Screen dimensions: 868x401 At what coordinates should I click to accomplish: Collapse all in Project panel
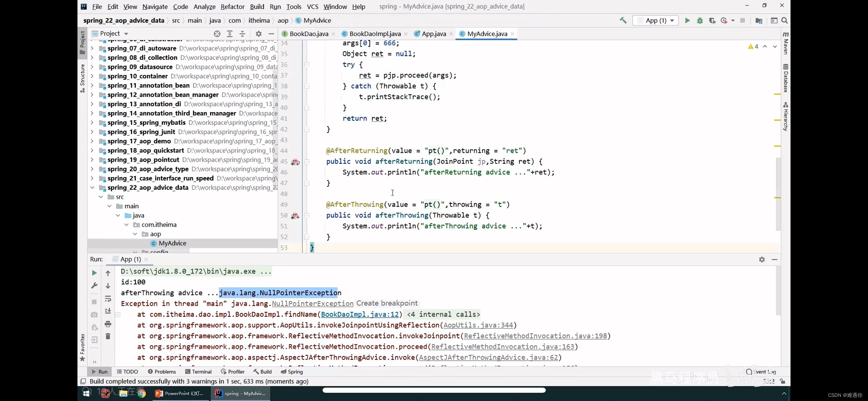[242, 34]
